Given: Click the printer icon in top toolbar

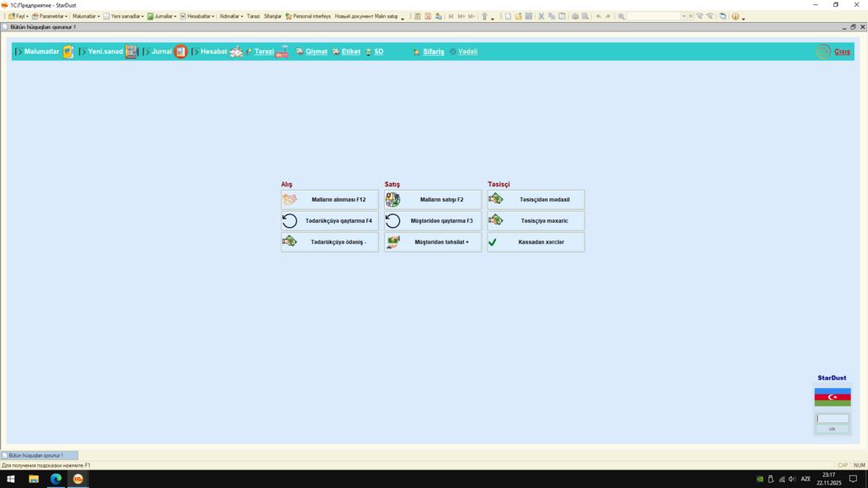Looking at the screenshot, I should coord(575,16).
